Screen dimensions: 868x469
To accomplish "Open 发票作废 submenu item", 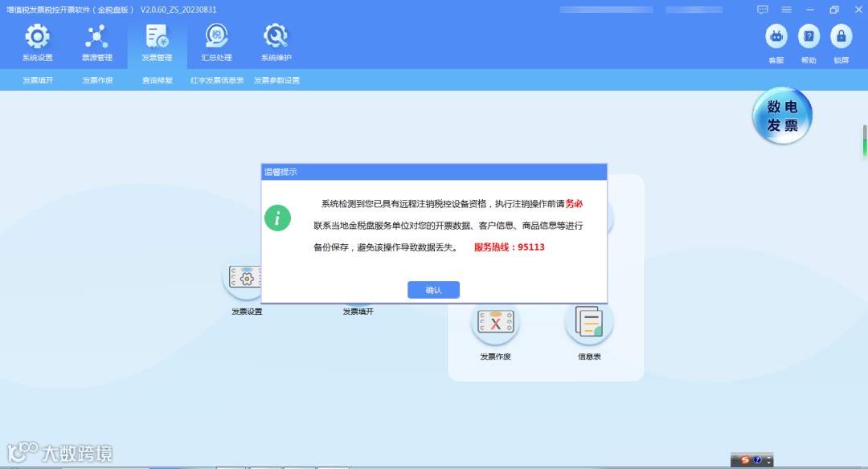I will pos(97,80).
